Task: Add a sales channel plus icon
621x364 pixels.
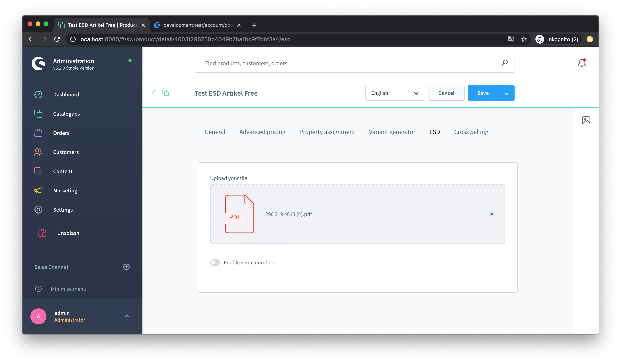Action: (126, 267)
